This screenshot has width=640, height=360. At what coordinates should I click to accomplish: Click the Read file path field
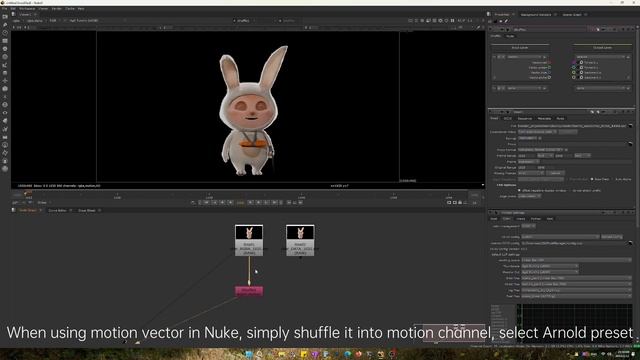tap(572, 126)
